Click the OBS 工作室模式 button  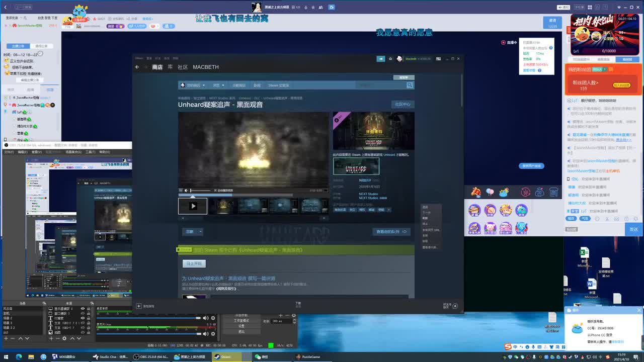pos(242,321)
